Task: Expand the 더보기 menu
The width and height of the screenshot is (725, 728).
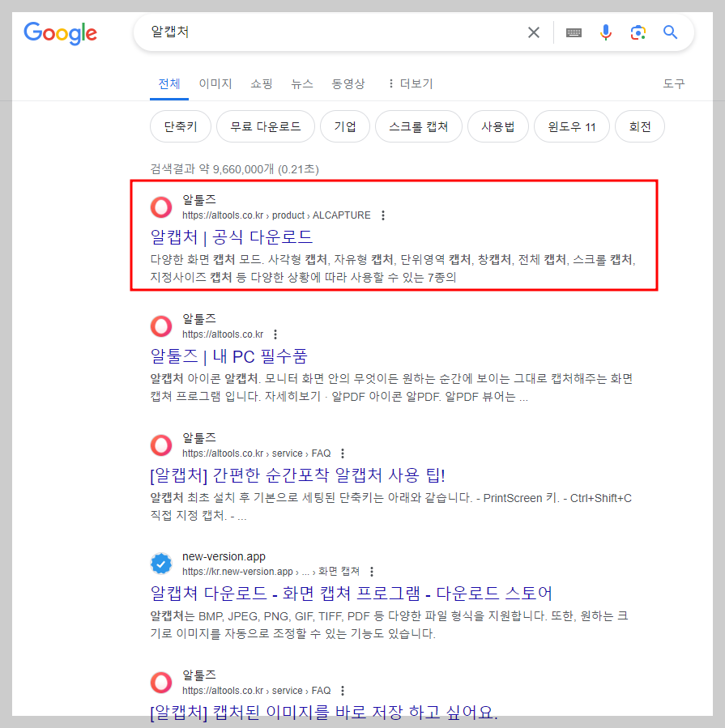Action: click(411, 84)
